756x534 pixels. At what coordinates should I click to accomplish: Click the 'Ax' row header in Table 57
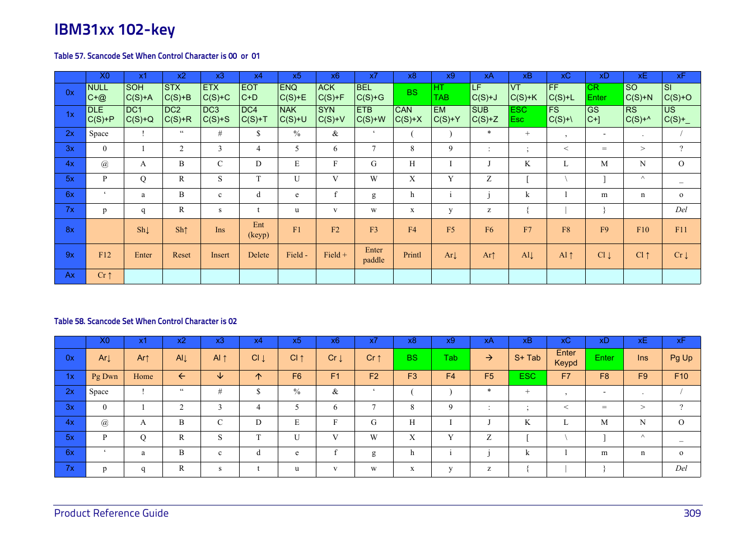click(x=70, y=276)
